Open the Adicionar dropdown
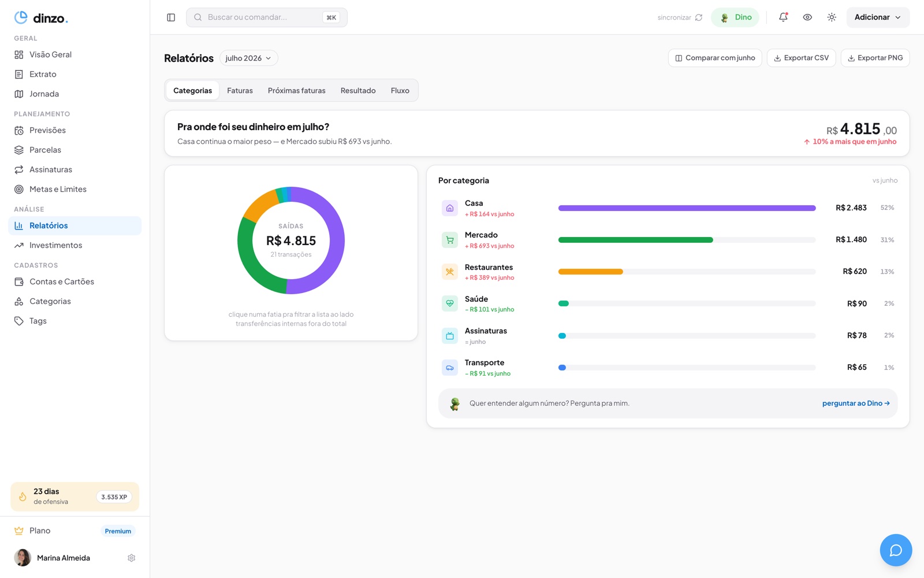The width and height of the screenshot is (924, 578). click(878, 17)
